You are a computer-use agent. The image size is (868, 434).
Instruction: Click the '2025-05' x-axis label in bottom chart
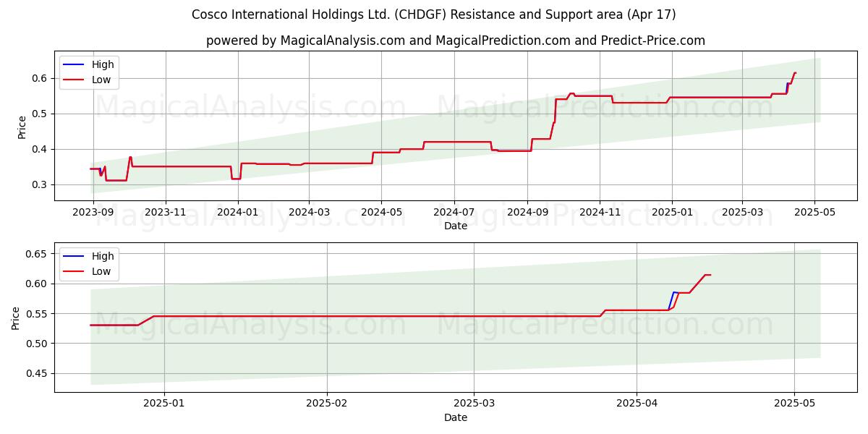coord(793,404)
